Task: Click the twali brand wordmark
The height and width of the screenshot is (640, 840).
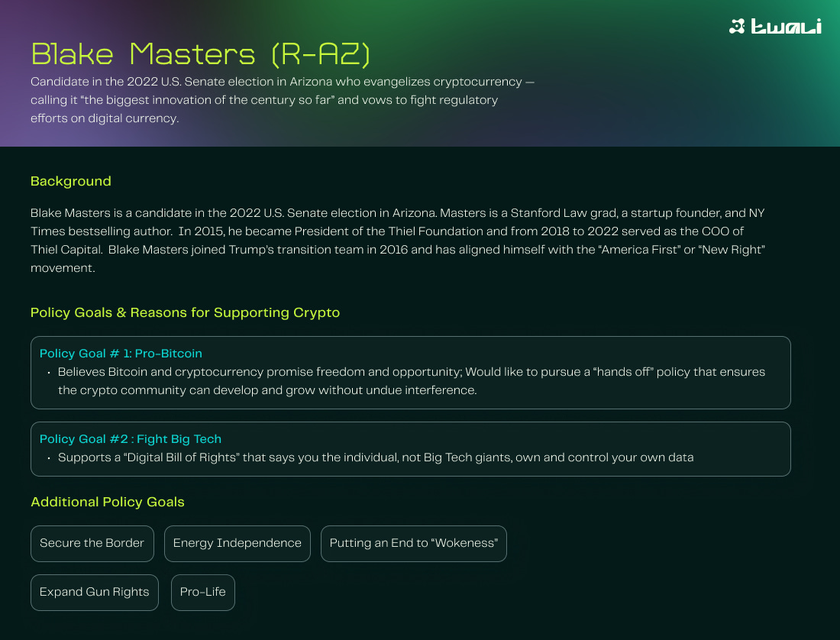Action: point(786,26)
